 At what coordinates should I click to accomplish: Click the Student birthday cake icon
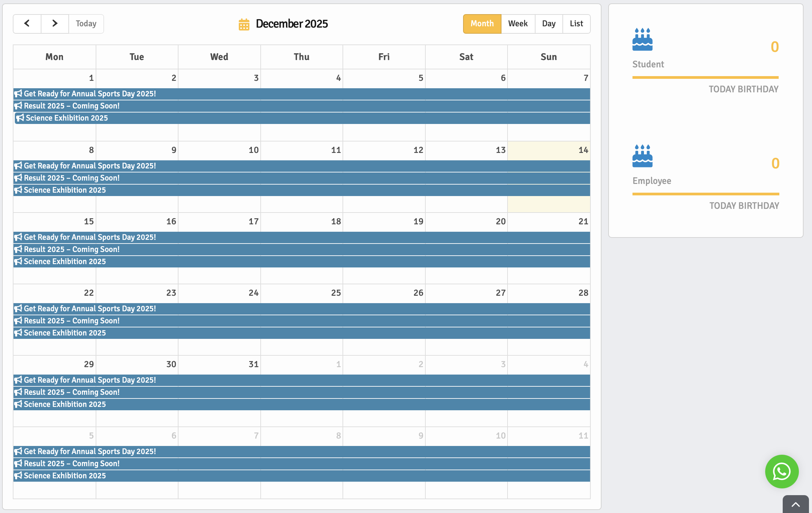[642, 39]
